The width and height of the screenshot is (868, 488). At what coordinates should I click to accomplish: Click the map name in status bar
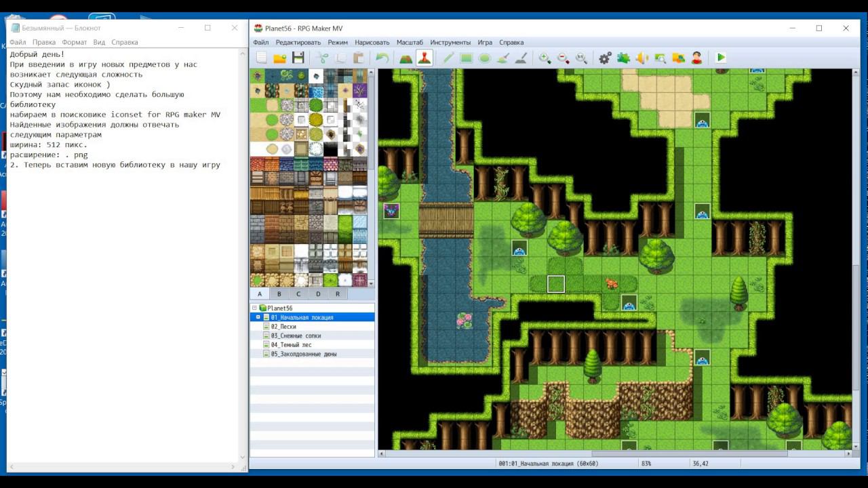click(549, 464)
